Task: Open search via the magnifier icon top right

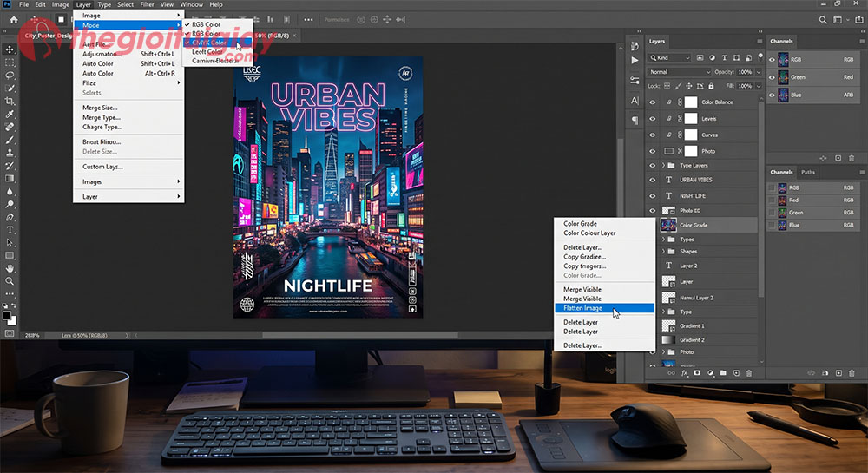Action: tap(823, 20)
